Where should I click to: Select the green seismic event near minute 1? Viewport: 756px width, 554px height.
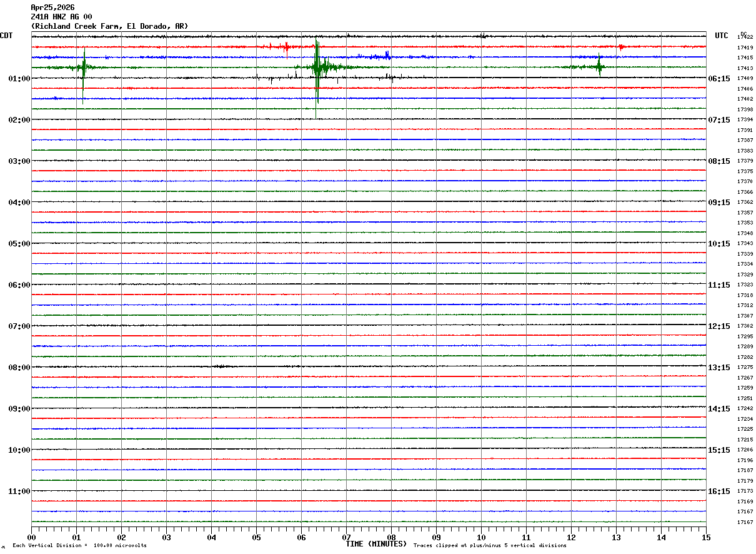coord(83,68)
